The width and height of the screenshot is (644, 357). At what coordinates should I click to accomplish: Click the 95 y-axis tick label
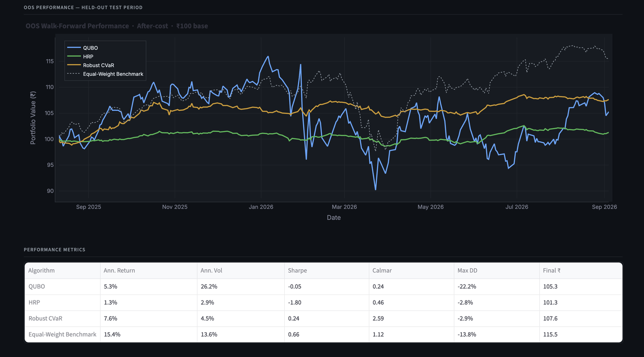(x=51, y=165)
